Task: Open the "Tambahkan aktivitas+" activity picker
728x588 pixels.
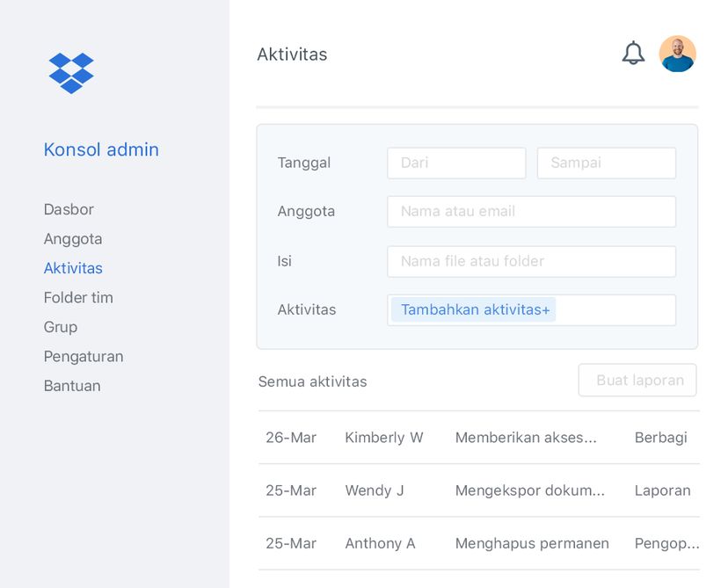Action: click(473, 309)
